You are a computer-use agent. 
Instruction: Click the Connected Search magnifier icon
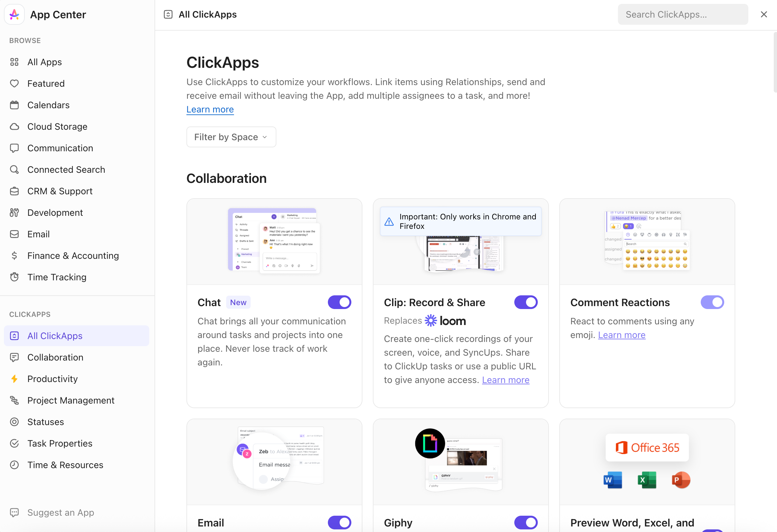click(x=14, y=170)
